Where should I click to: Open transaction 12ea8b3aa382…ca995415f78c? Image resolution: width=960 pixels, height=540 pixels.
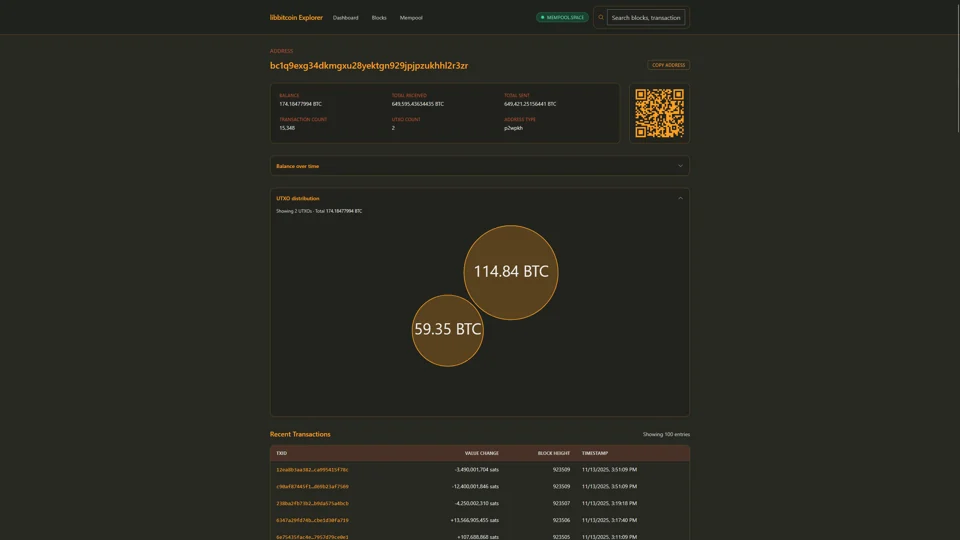pyautogui.click(x=312, y=470)
